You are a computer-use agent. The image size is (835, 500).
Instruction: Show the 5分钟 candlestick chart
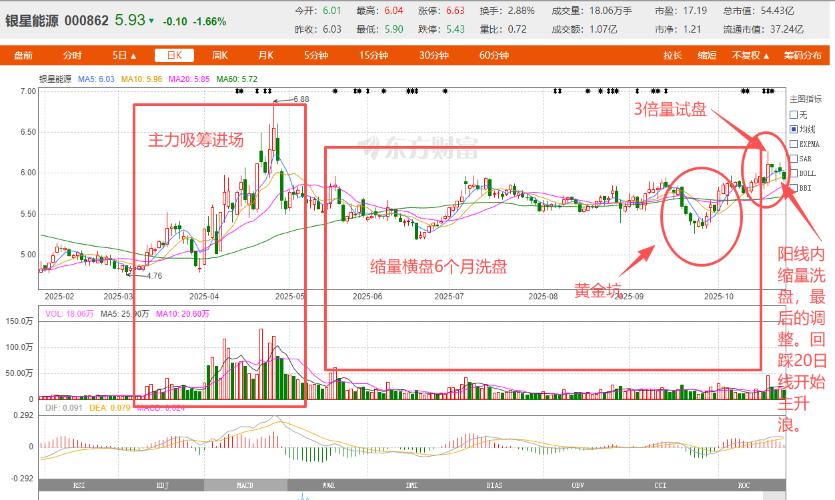click(316, 55)
